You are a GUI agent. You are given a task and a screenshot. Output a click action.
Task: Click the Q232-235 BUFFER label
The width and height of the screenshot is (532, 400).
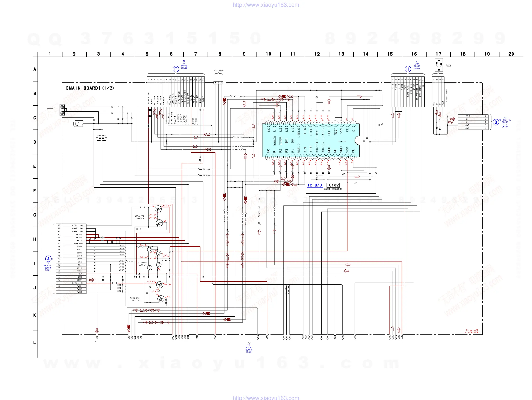142,263
